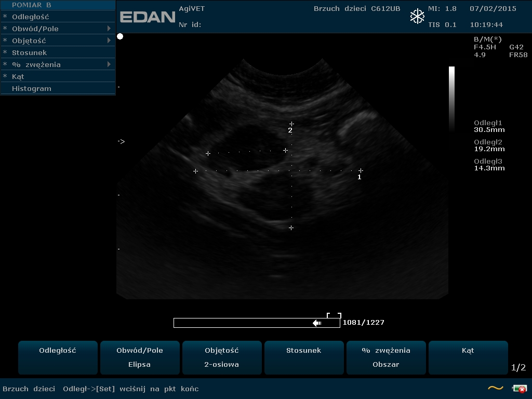Click the grayscale bar beside the image

coord(451,99)
